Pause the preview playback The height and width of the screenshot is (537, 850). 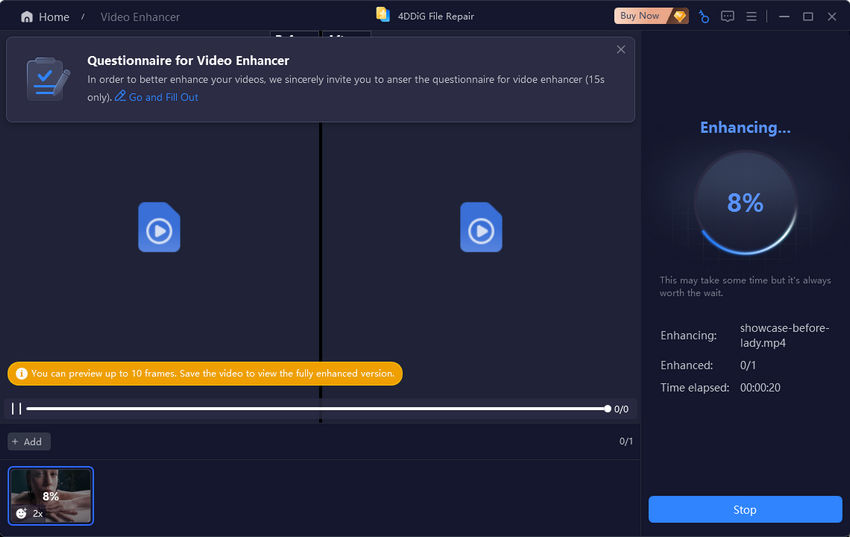pyautogui.click(x=17, y=409)
